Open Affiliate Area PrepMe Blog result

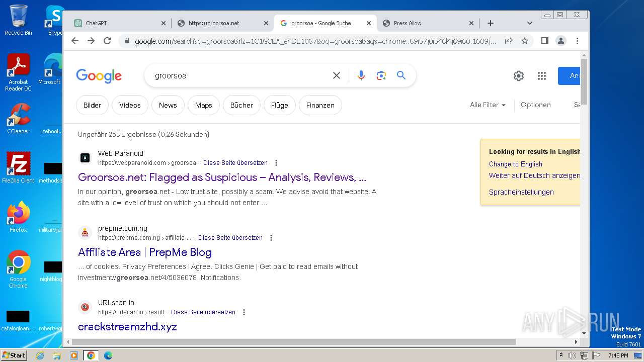[145, 252]
